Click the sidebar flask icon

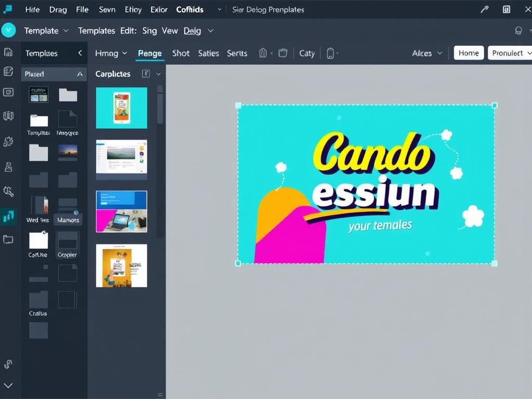point(8,167)
